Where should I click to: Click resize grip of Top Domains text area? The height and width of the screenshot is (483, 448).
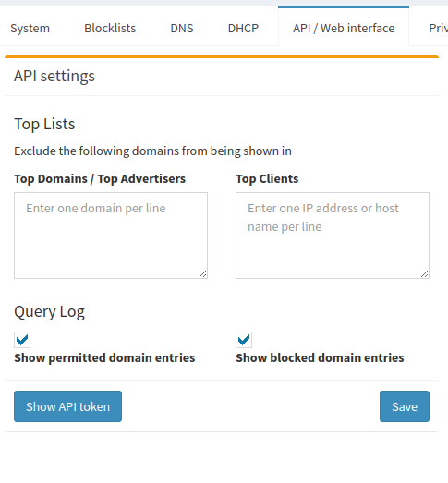(x=203, y=274)
